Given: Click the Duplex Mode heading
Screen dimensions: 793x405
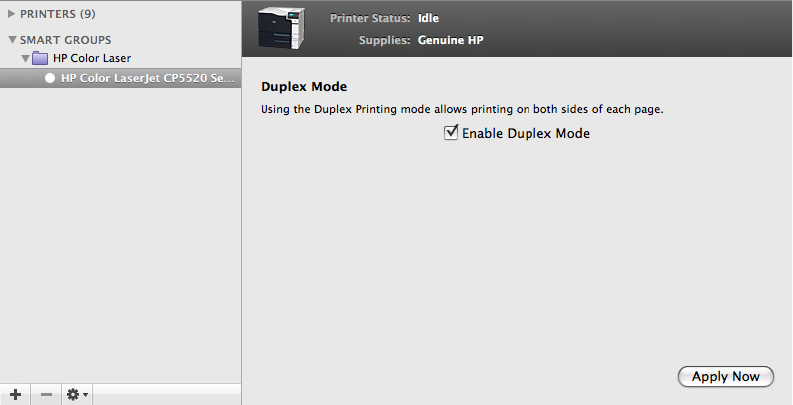Looking at the screenshot, I should point(304,87).
